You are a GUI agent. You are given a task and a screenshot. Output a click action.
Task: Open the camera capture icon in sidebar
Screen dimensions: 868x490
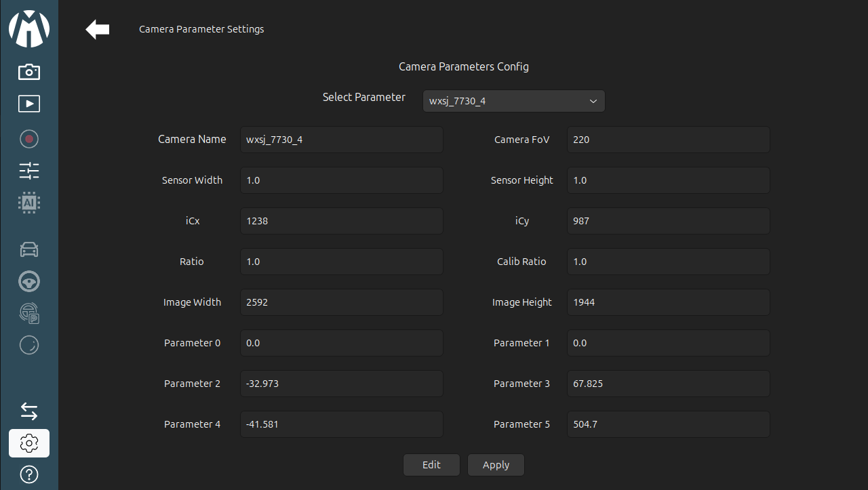[29, 71]
